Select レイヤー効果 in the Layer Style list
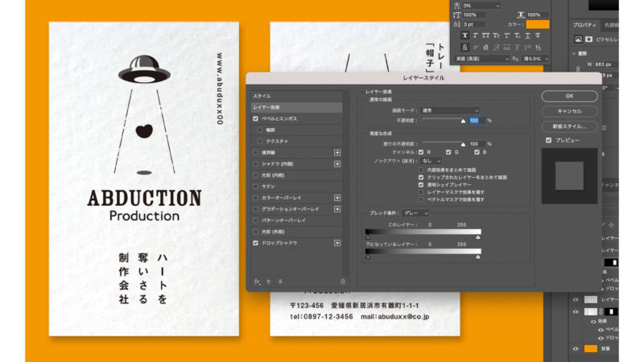This screenshot has width=644, height=362. click(296, 108)
